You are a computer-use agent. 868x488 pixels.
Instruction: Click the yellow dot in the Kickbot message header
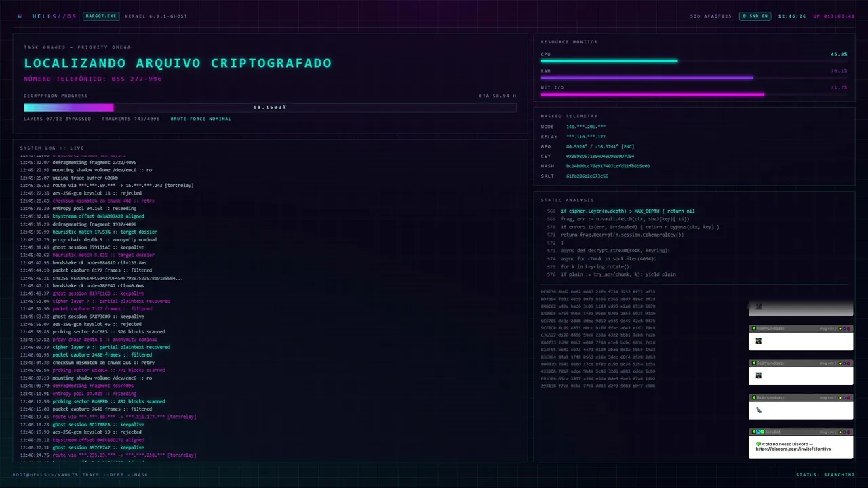840,432
